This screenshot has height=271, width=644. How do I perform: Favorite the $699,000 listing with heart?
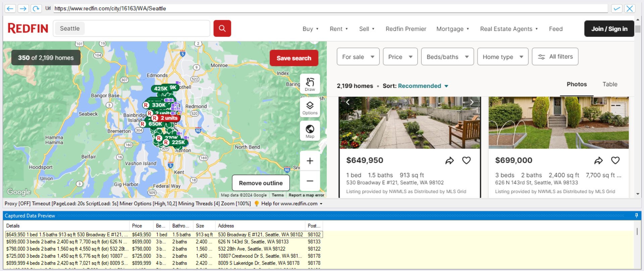615,160
